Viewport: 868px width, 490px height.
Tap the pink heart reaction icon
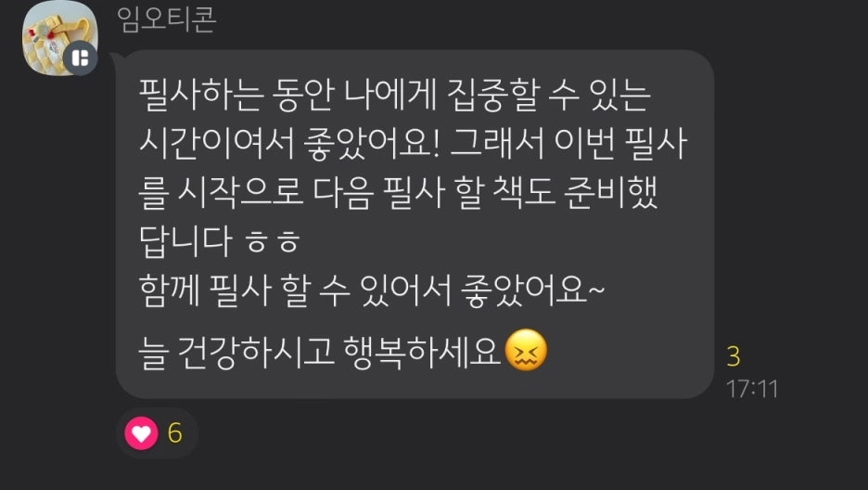click(141, 433)
